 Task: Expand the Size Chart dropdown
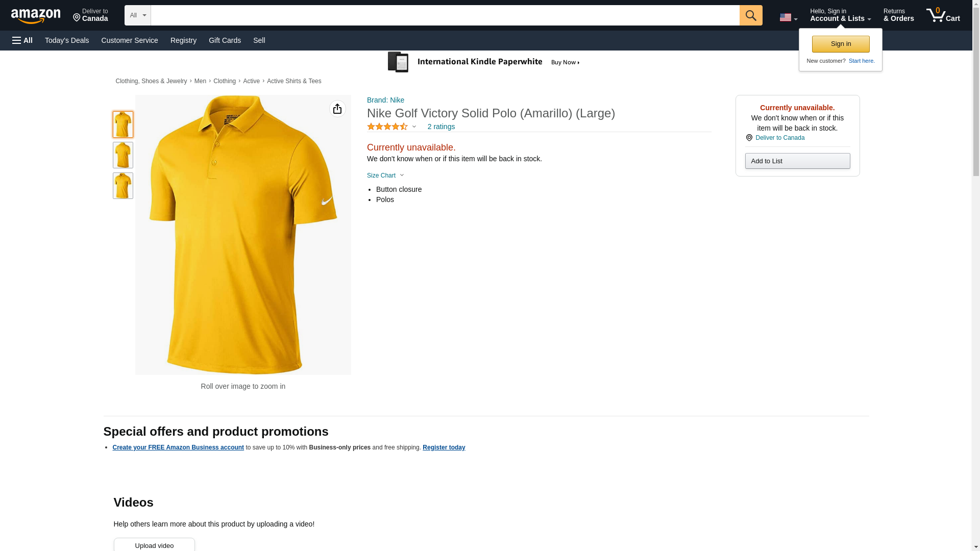385,176
